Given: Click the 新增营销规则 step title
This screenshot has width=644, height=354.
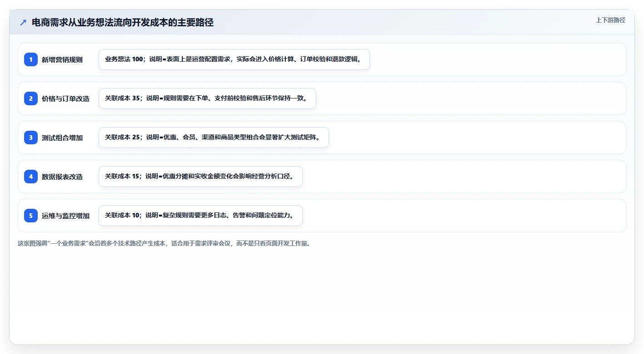Looking at the screenshot, I should (x=62, y=59).
